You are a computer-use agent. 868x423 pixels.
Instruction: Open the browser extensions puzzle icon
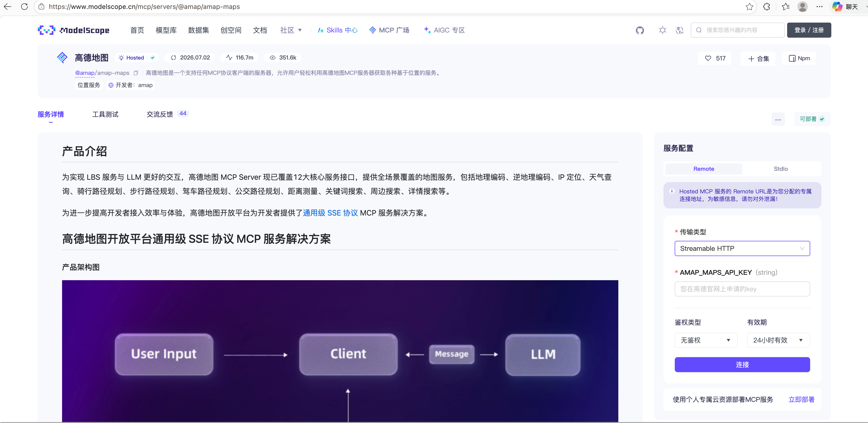tap(767, 7)
